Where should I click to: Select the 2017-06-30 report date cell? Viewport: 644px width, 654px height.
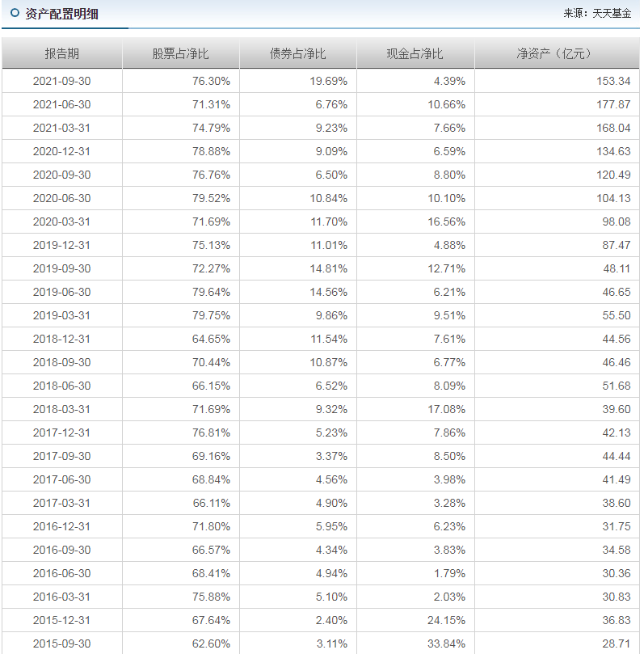(x=61, y=479)
